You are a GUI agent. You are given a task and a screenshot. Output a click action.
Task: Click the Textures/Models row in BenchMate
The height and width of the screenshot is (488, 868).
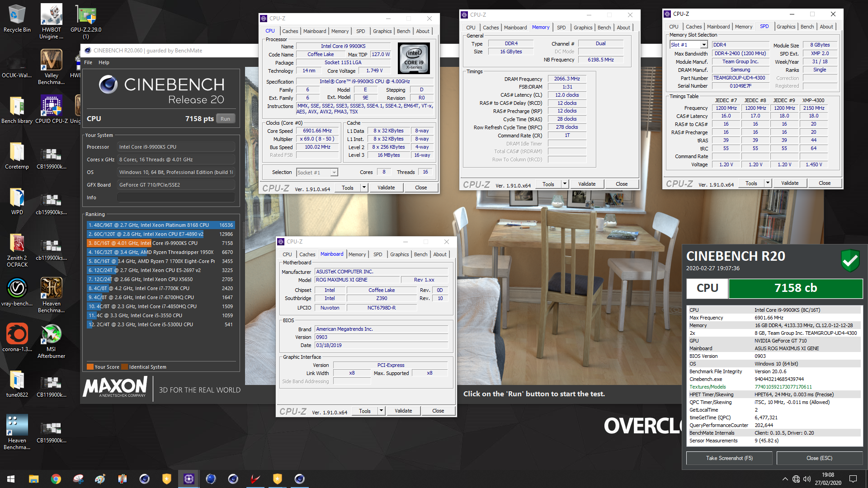click(x=774, y=387)
